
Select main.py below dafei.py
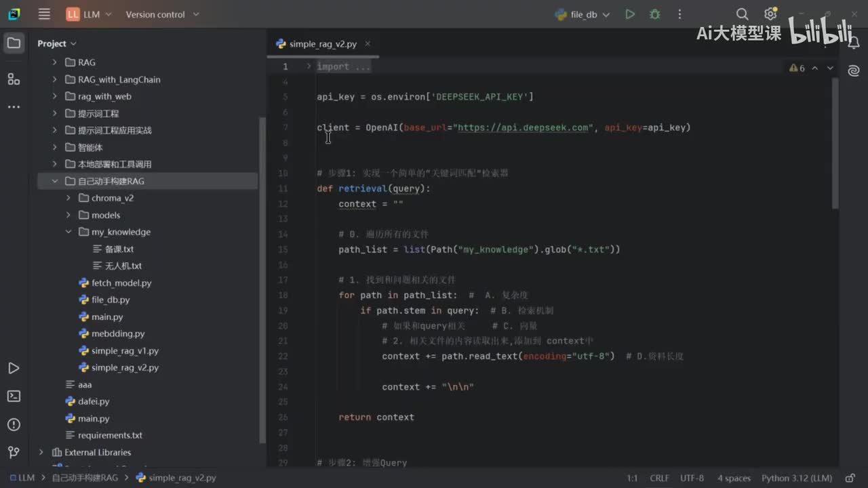coord(94,418)
